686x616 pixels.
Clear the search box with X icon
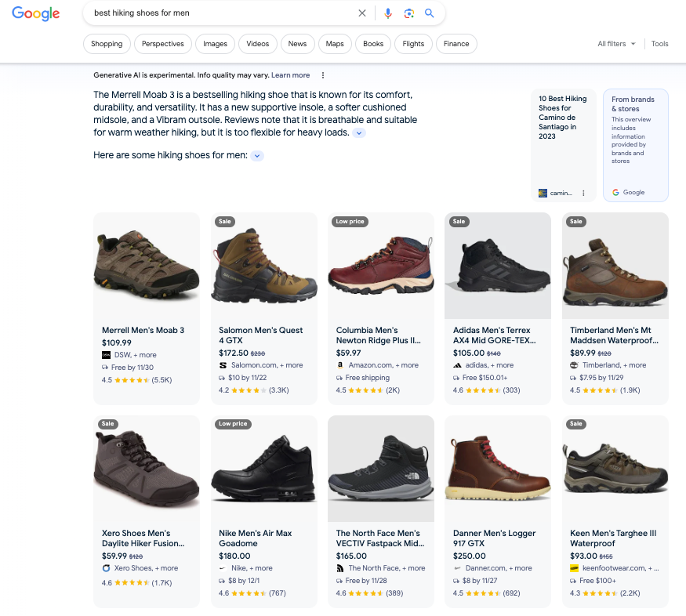tap(361, 13)
